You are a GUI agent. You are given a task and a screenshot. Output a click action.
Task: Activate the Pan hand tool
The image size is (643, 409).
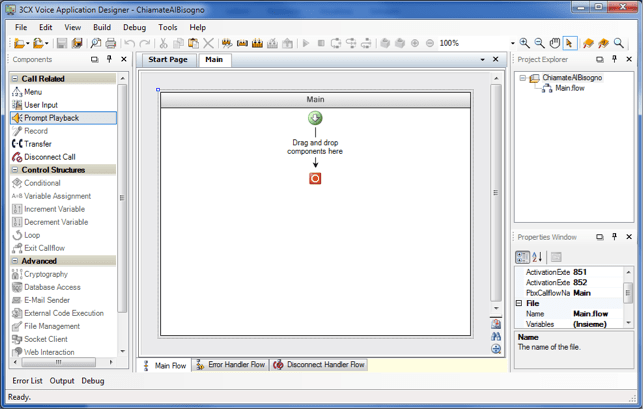pos(554,43)
